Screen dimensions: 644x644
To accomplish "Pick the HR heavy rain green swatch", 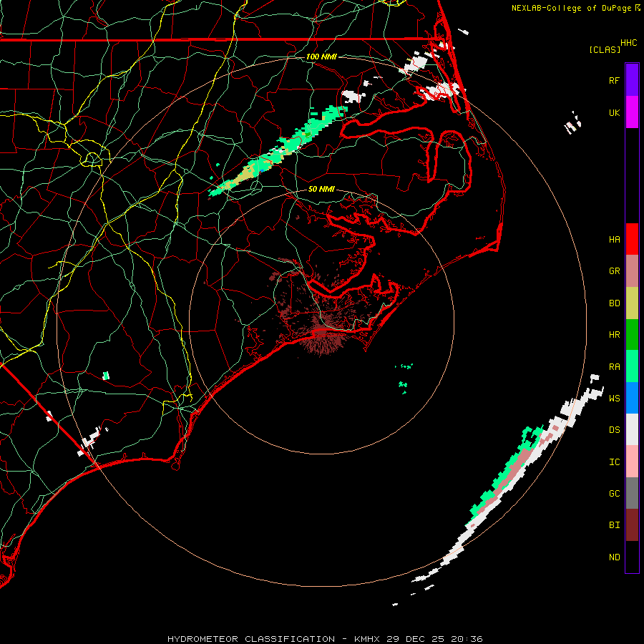I will [632, 335].
